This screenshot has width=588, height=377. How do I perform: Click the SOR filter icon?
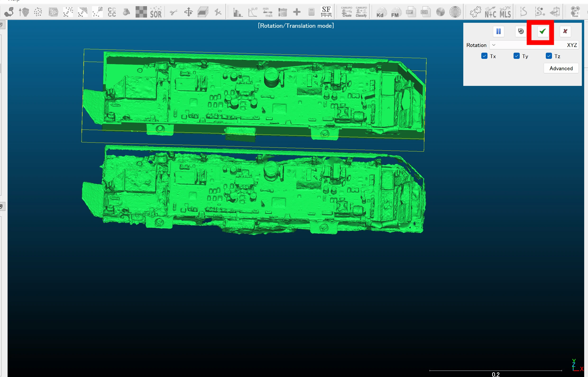coord(156,12)
